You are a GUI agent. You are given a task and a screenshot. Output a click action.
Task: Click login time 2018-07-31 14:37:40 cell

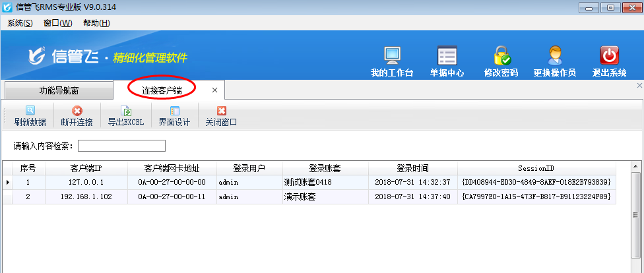pos(413,197)
